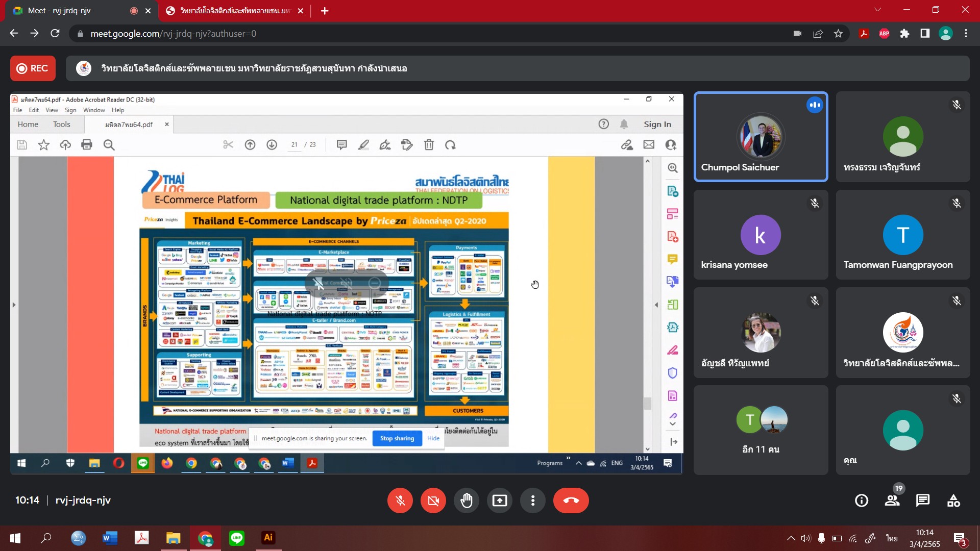Show the participants people panel
Image resolution: width=980 pixels, height=551 pixels.
pos(892,500)
